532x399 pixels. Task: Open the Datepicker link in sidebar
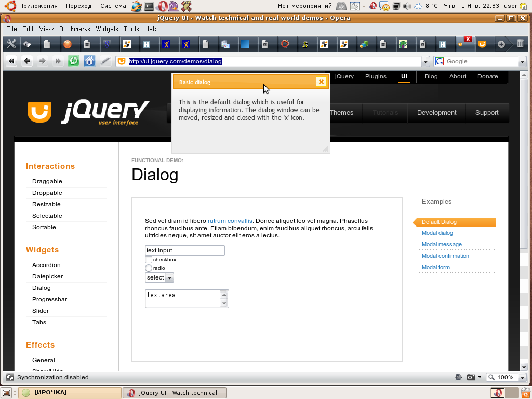(47, 276)
